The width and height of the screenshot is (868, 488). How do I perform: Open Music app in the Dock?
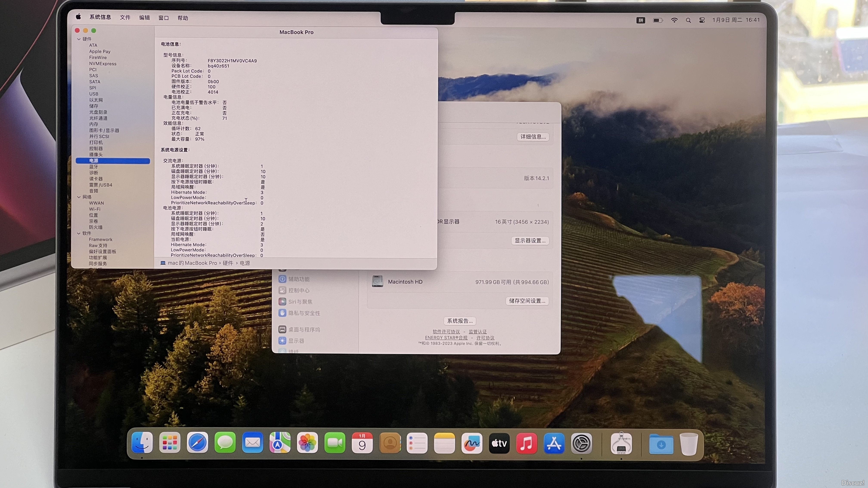point(527,443)
